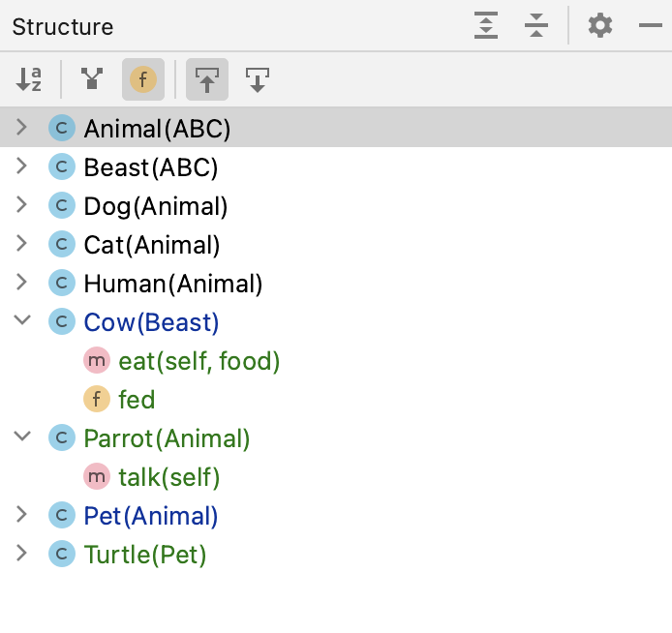Toggle Show Inherited members button
The height and width of the screenshot is (633, 672).
pyautogui.click(x=92, y=79)
